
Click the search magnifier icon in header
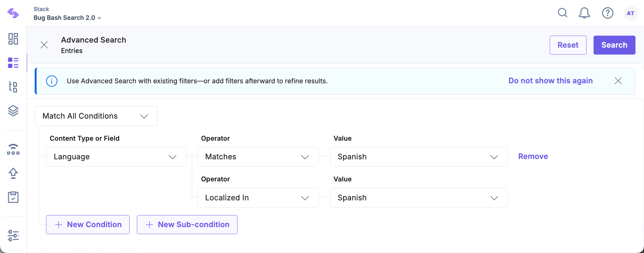point(562,13)
